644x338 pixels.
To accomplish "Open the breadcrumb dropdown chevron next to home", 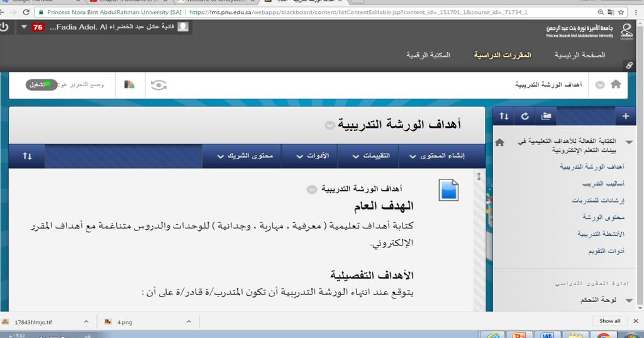I will coord(600,85).
